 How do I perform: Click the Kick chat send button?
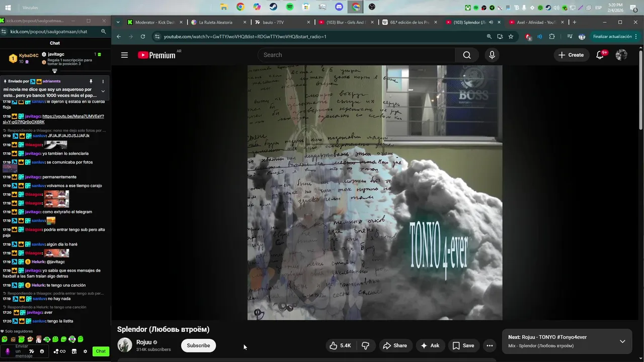coord(101,351)
